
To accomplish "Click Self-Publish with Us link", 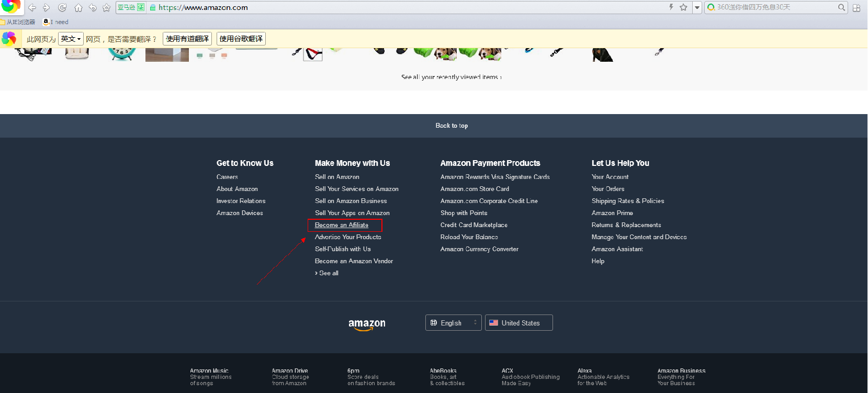I will coord(343,249).
